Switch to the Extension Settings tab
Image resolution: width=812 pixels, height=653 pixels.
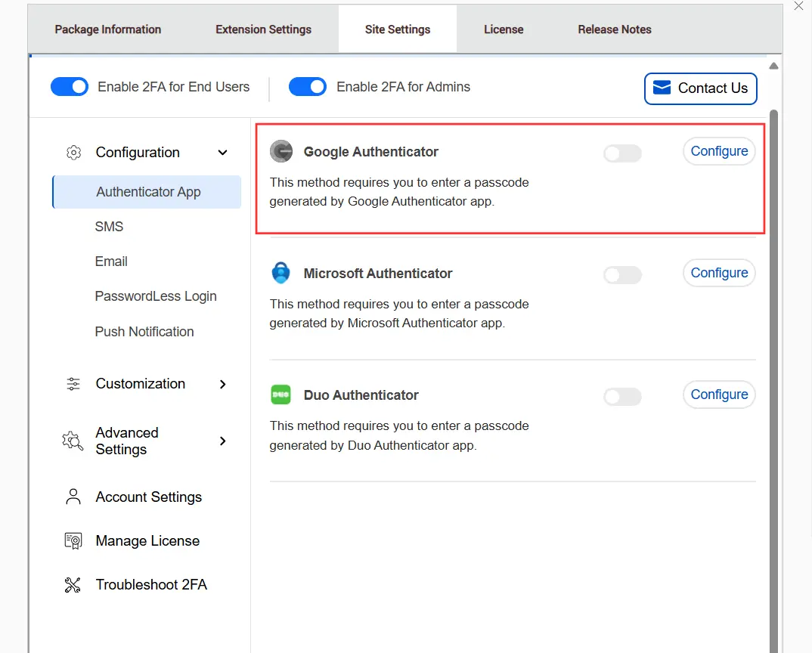click(263, 29)
